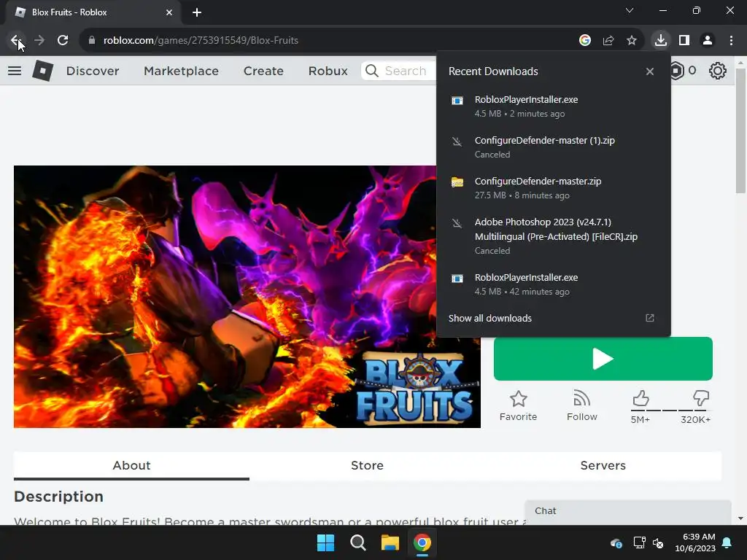Screen dimensions: 747x560
Task: Open the Windows Start menu
Action: coord(326,542)
